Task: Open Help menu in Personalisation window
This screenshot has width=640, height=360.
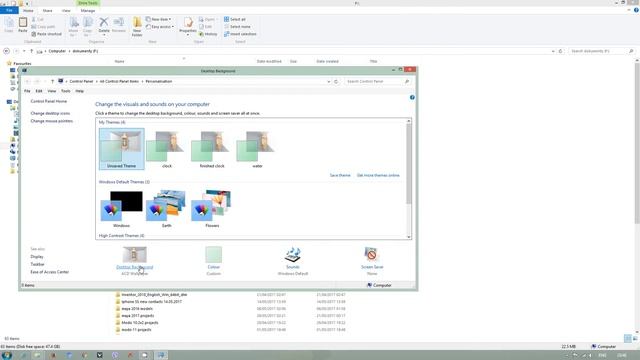Action: tap(79, 91)
